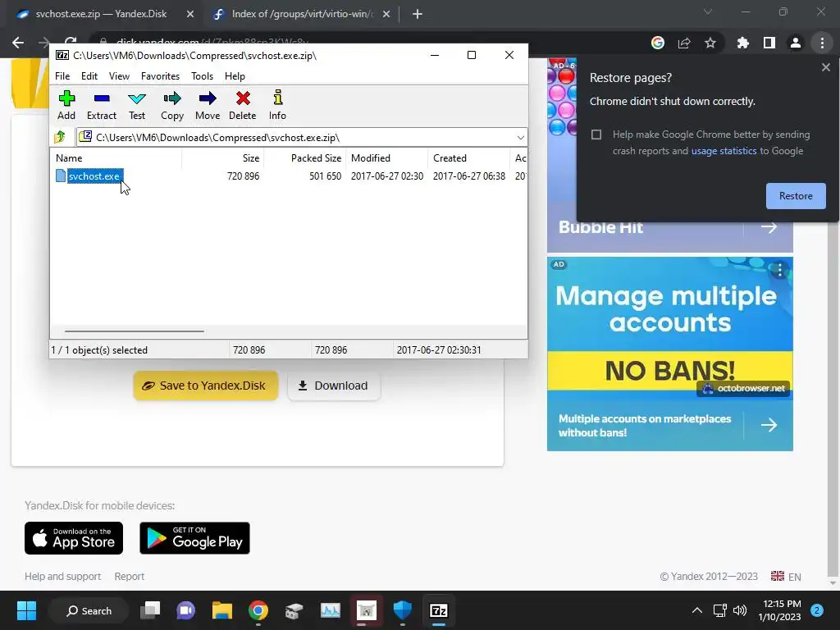The width and height of the screenshot is (840, 630).
Task: Choose the Move toolbar icon
Action: pyautogui.click(x=208, y=105)
